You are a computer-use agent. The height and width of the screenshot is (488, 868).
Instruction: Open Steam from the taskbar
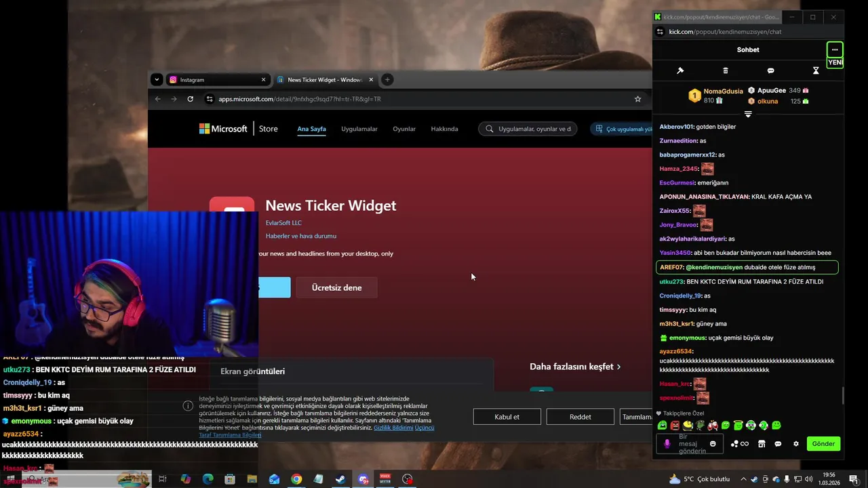pyautogui.click(x=340, y=479)
